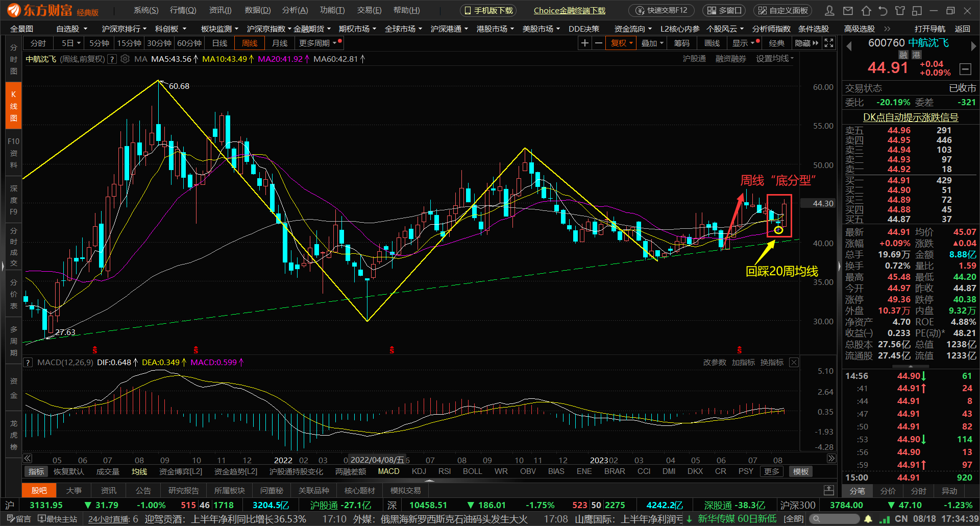The image size is (980, 526).
Task: Open 24小时直播 news link
Action: 109,519
